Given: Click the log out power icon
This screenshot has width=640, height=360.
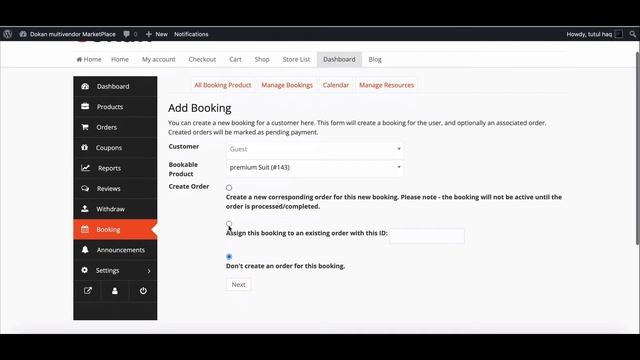Looking at the screenshot, I should point(143,291).
